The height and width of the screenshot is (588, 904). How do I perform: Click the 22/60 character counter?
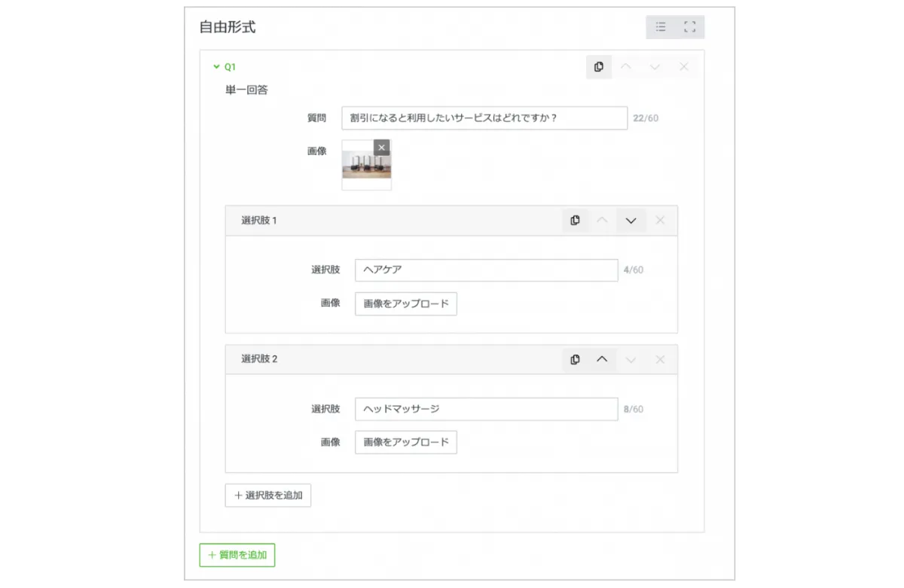click(646, 118)
